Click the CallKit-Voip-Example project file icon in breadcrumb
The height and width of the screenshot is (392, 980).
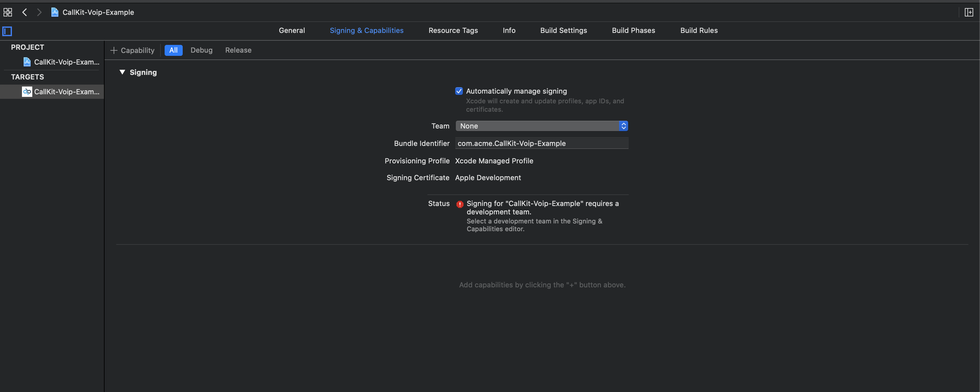(55, 12)
